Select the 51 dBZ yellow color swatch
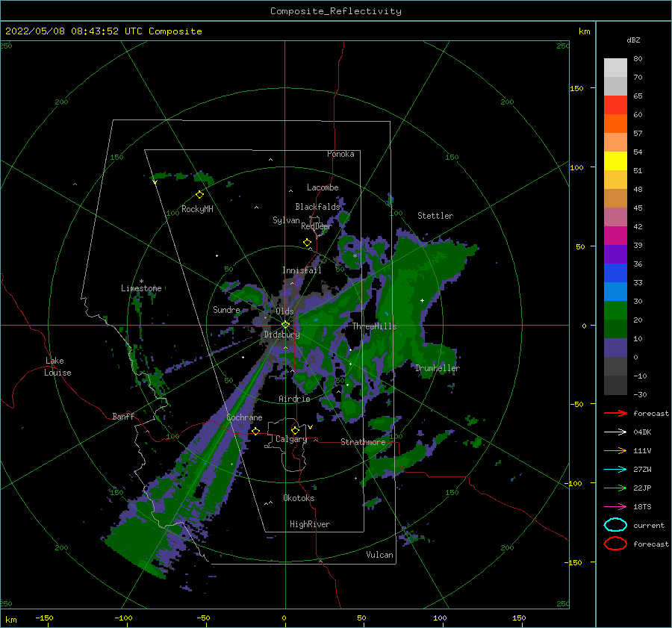 [x=615, y=161]
